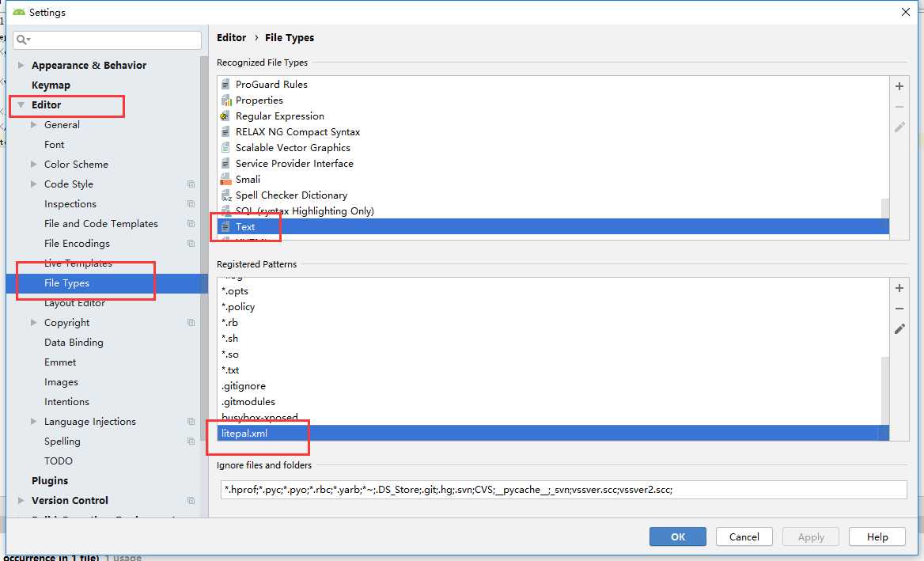
Task: Click the Apply button
Action: point(811,536)
